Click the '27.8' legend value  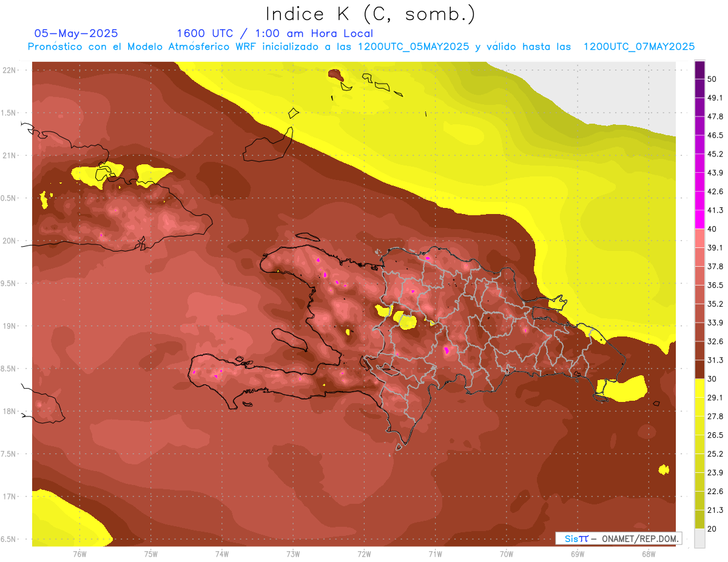[715, 416]
